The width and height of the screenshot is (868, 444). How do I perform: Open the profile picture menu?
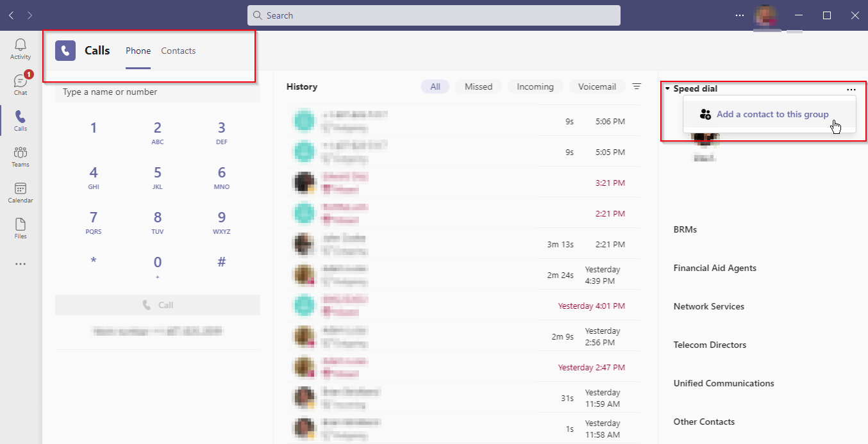click(x=765, y=15)
